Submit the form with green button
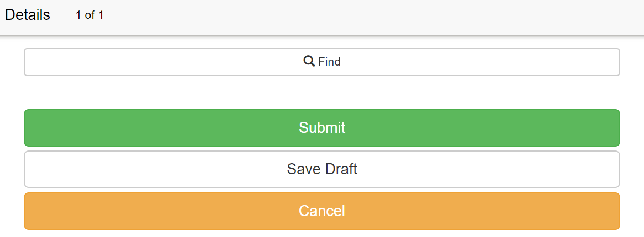This screenshot has width=644, height=237. (321, 128)
